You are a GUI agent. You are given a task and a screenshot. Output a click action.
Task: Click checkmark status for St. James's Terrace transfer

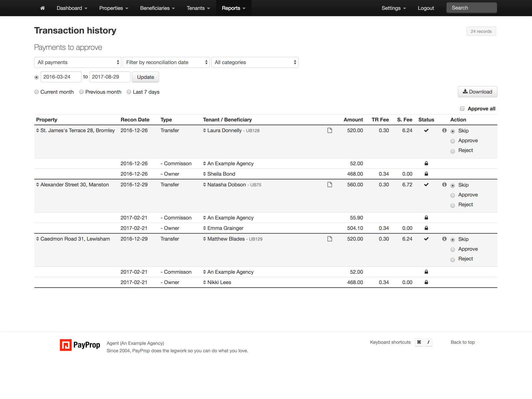(426, 130)
